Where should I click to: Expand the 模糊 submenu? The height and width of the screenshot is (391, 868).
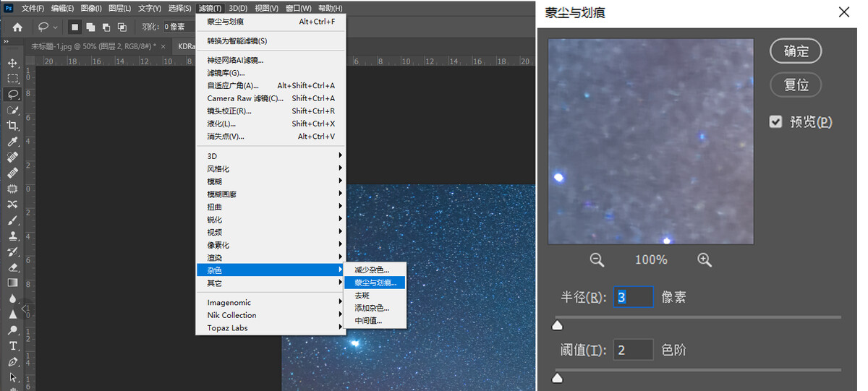click(x=271, y=181)
